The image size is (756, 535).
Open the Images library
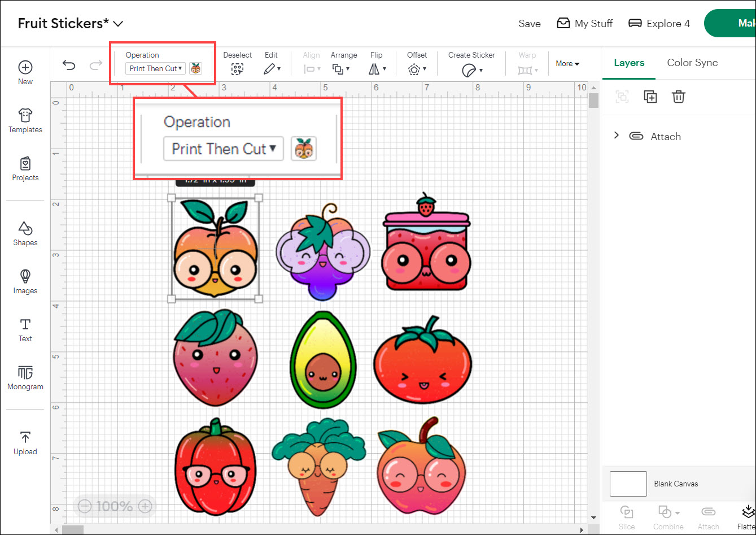coord(25,282)
